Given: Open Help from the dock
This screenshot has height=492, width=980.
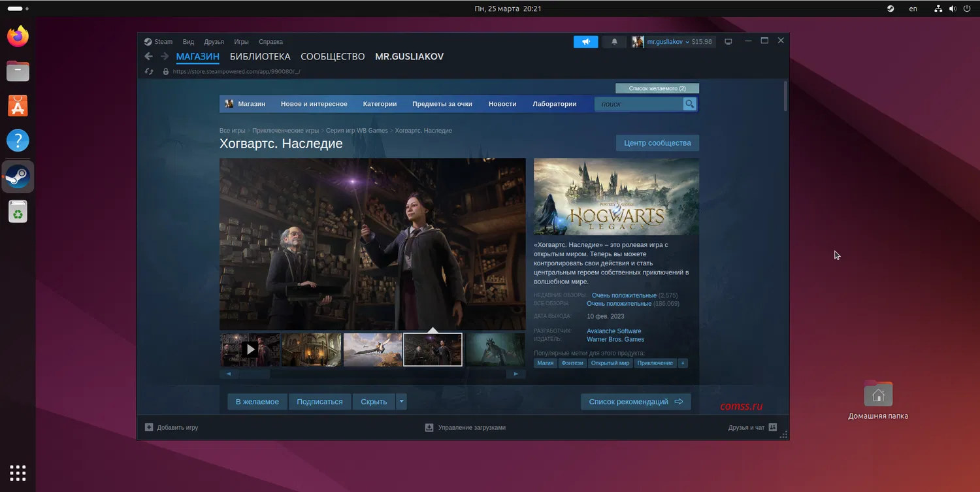Looking at the screenshot, I should (x=18, y=140).
